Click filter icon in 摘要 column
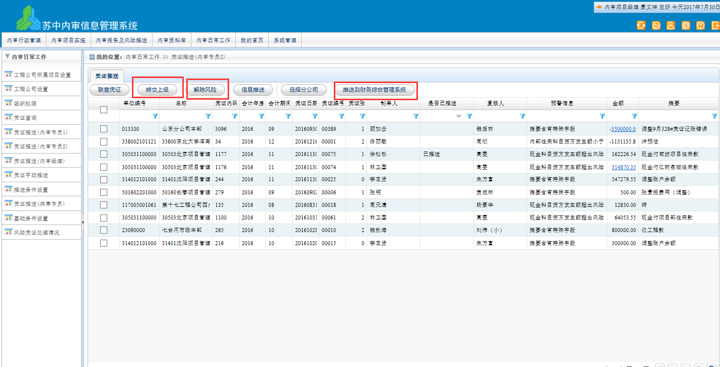The height and width of the screenshot is (367, 720). click(714, 117)
